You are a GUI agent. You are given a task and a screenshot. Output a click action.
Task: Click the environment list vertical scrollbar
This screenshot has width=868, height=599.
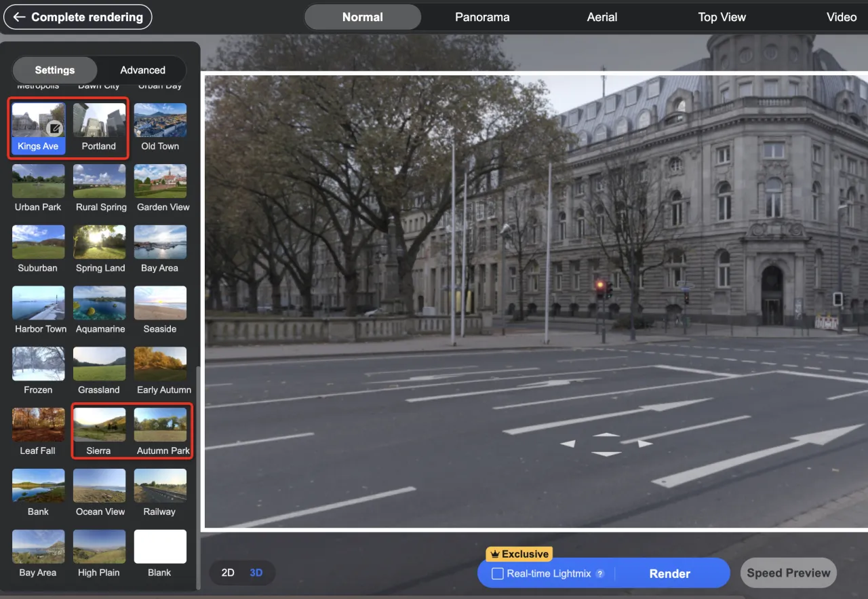tap(197, 475)
